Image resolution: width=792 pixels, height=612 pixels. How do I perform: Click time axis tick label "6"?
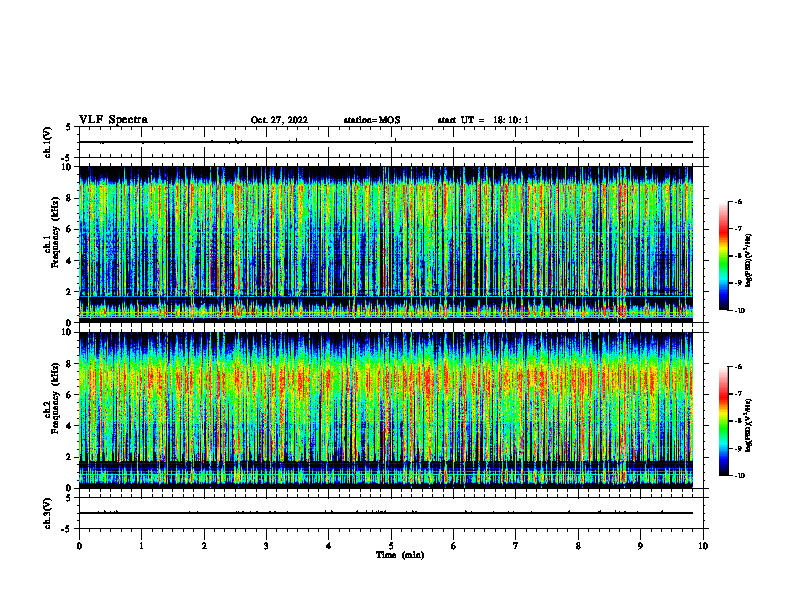[454, 546]
